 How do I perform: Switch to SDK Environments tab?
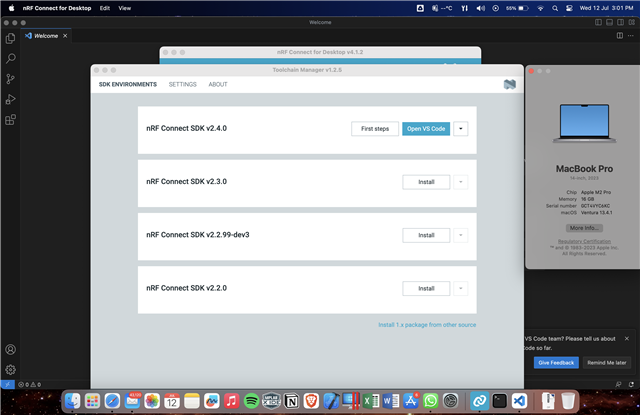128,84
